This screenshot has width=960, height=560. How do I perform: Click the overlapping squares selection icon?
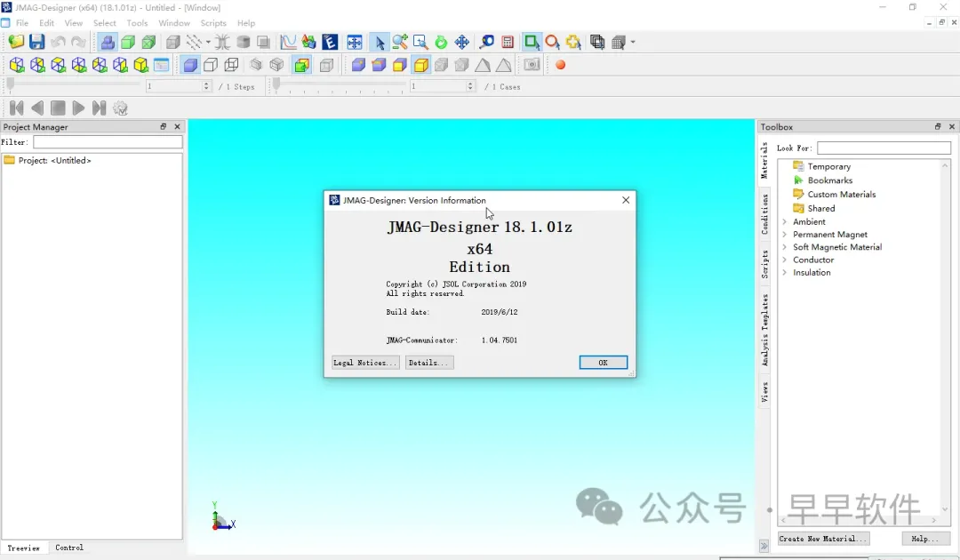click(597, 42)
